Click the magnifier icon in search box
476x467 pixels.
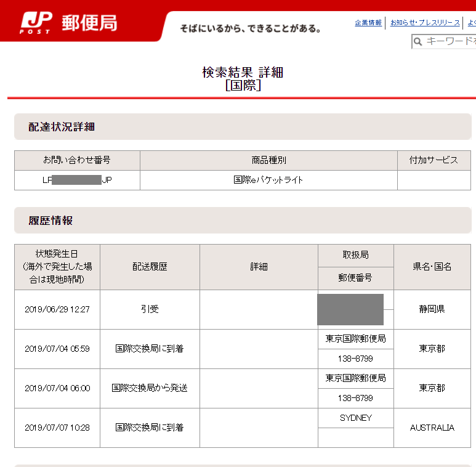click(x=418, y=42)
